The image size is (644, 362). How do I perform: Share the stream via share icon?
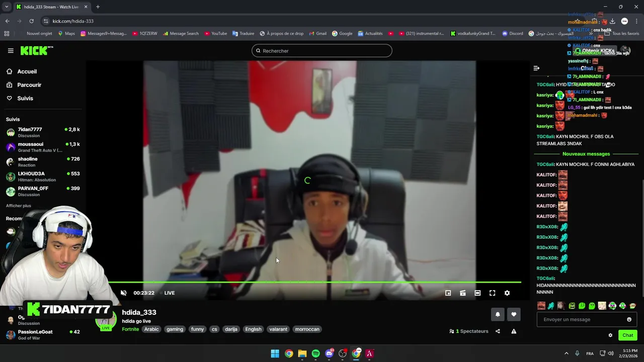pos(498,331)
